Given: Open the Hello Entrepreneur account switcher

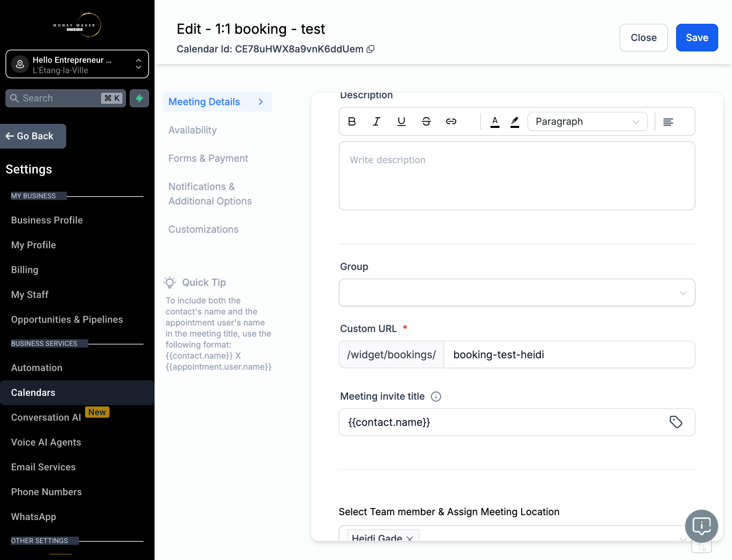Looking at the screenshot, I should [x=77, y=64].
